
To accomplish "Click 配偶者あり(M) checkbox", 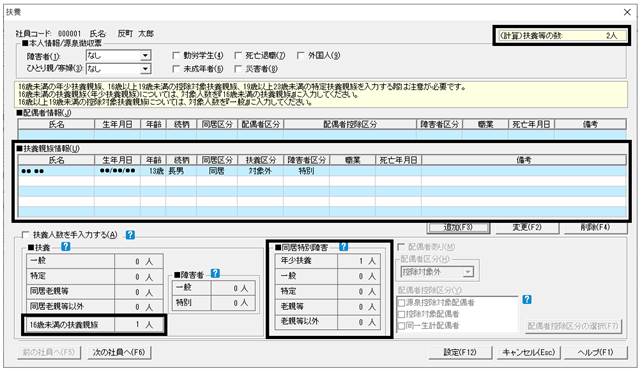I will click(401, 247).
